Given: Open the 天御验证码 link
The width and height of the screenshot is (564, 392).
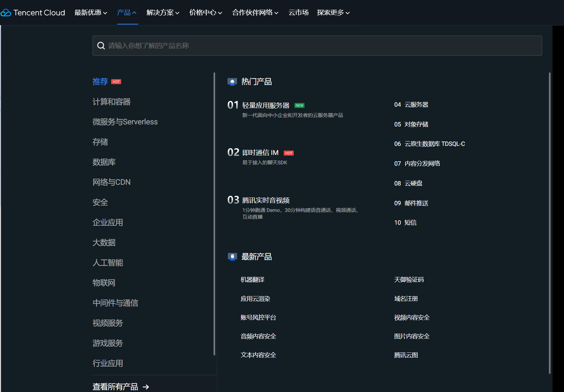Looking at the screenshot, I should tap(409, 280).
